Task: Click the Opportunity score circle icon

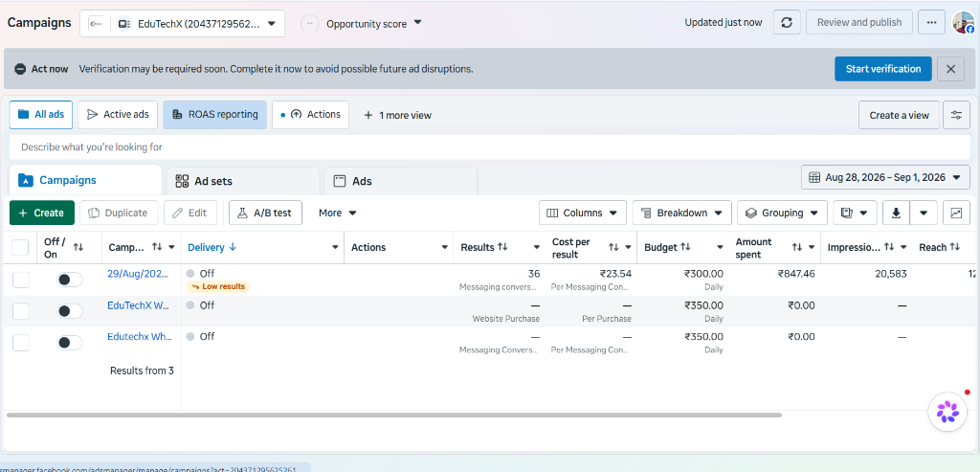Action: 309,24
